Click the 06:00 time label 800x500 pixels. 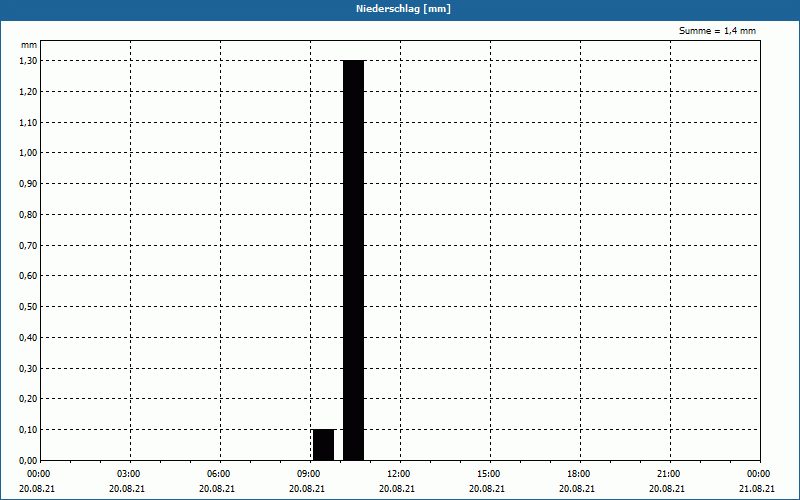coord(218,474)
